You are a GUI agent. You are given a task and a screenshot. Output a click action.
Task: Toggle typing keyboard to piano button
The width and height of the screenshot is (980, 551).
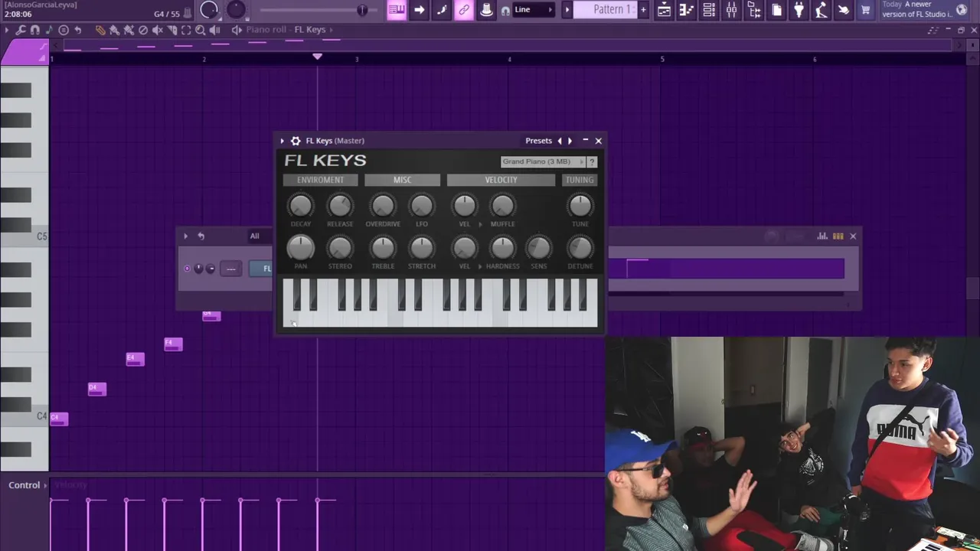pyautogui.click(x=397, y=10)
